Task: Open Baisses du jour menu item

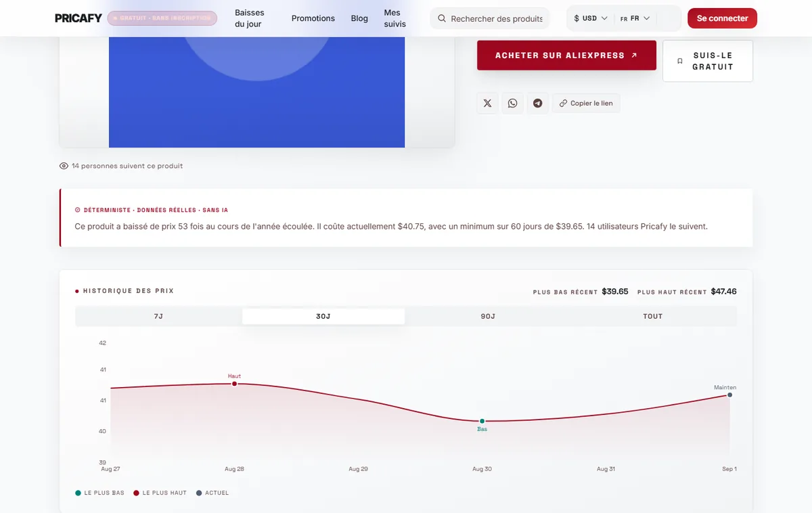Action: [250, 18]
